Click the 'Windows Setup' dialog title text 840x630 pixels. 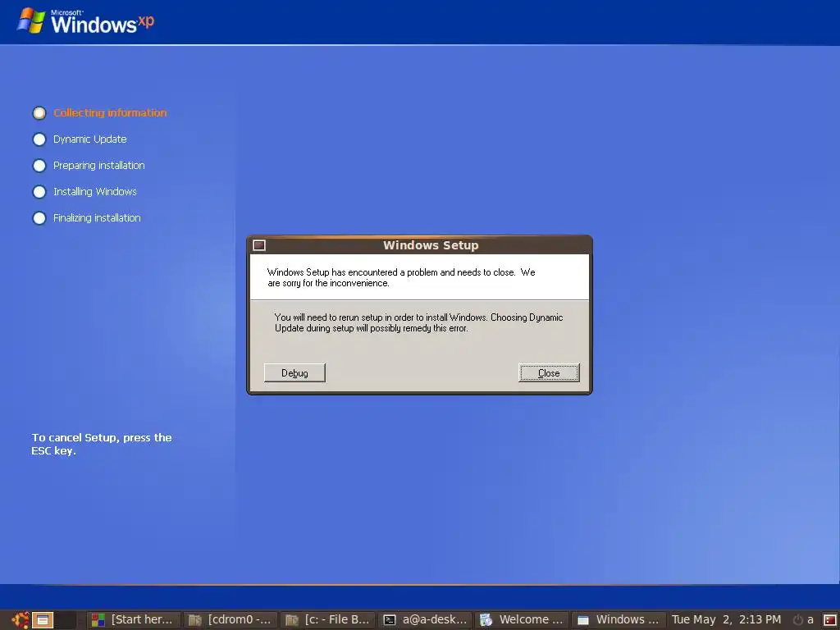point(431,245)
